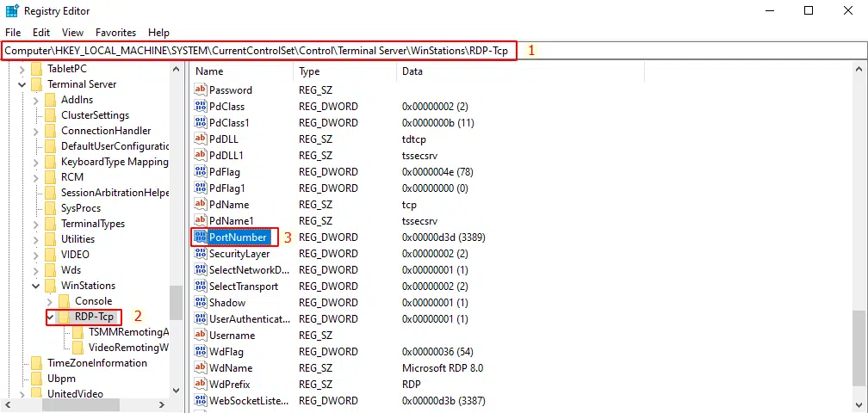Collapse the Terminal Server tree node

click(x=22, y=84)
